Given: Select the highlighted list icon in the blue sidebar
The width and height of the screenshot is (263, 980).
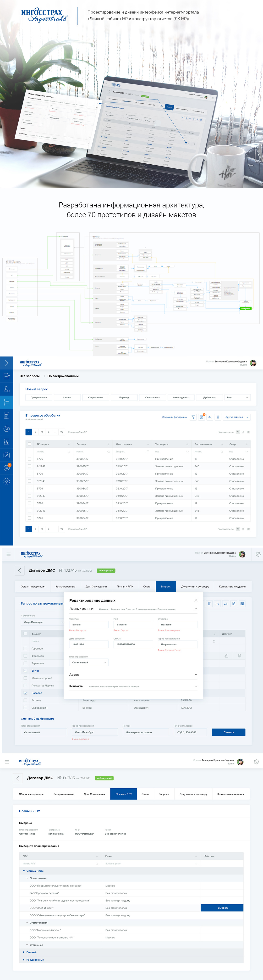Looking at the screenshot, I should pyautogui.click(x=6, y=402).
